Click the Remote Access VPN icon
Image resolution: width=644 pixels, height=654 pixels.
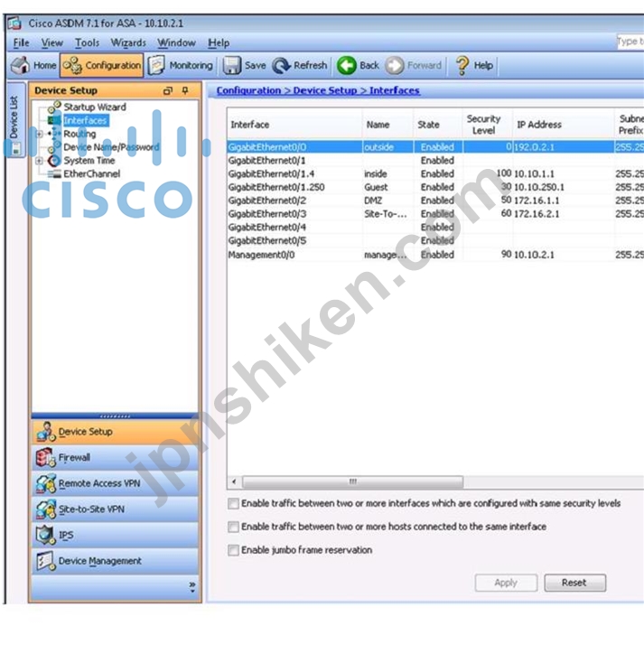[45, 483]
